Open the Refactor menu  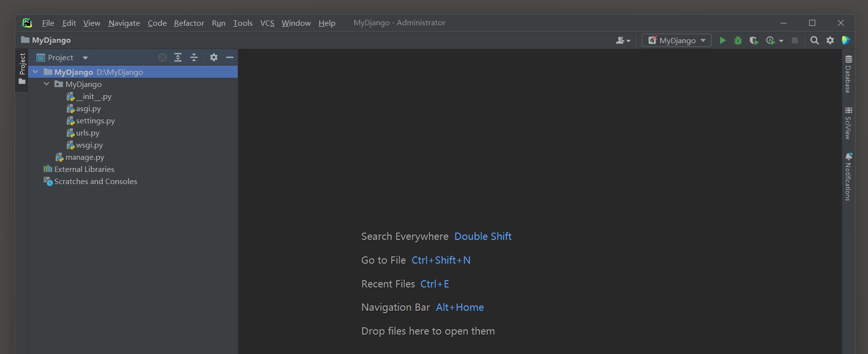(x=189, y=23)
